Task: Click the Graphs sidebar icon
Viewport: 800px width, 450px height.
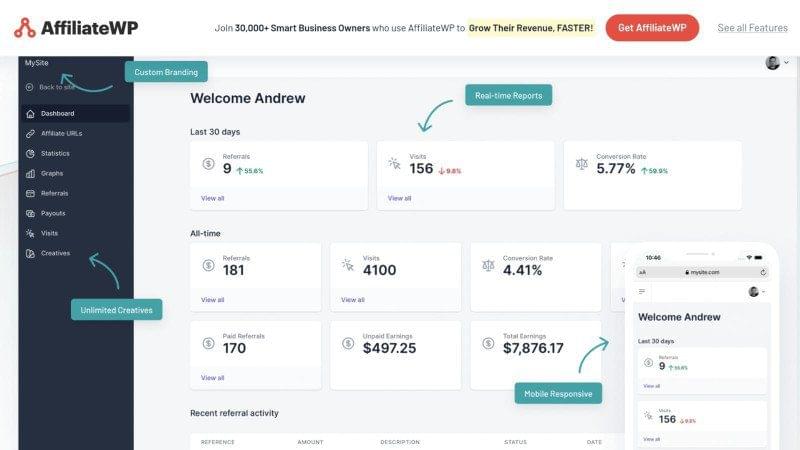Action: [30, 173]
